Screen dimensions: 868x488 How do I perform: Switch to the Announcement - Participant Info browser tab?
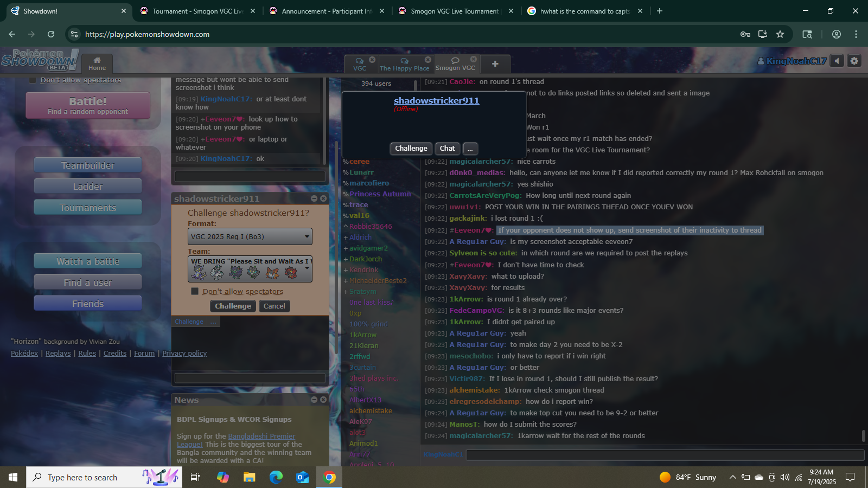(327, 11)
